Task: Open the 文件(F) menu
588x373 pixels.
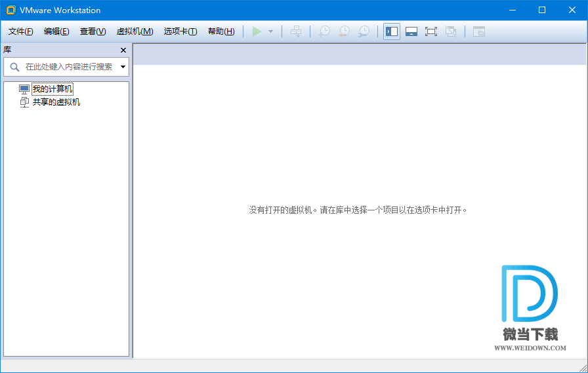Action: click(20, 31)
